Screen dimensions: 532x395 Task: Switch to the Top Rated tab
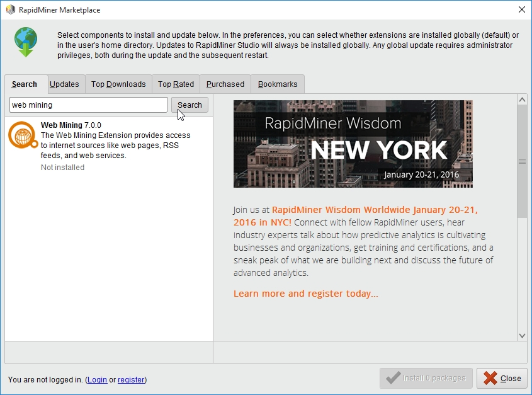[176, 84]
